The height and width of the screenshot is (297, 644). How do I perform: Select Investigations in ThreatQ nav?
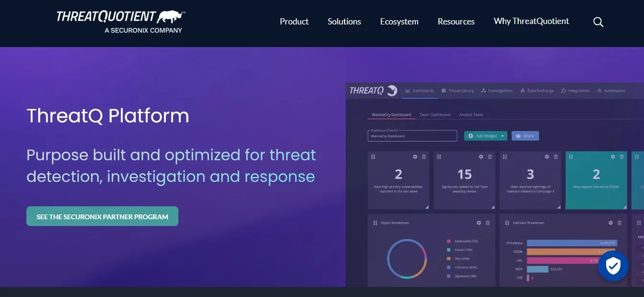click(497, 91)
